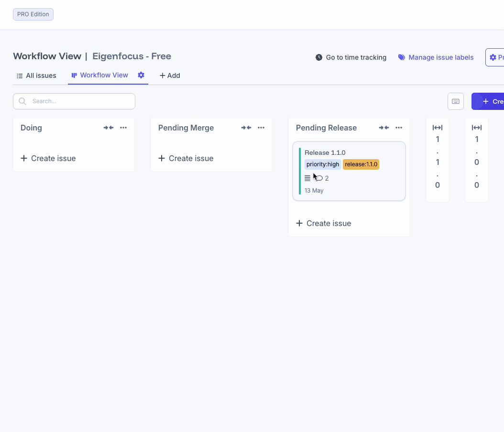Open the Pending Merge column options menu
Screen dimensions: 504x432
(x=261, y=128)
